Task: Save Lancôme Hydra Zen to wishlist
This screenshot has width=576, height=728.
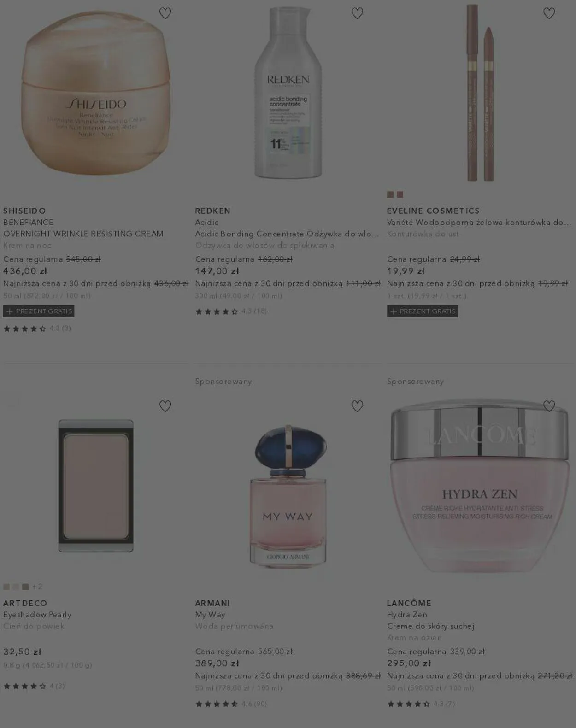Action: click(549, 406)
